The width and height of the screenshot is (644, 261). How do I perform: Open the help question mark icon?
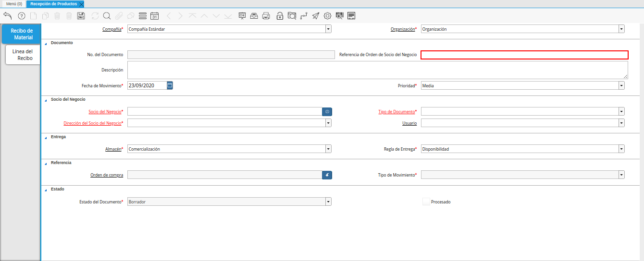(21, 16)
